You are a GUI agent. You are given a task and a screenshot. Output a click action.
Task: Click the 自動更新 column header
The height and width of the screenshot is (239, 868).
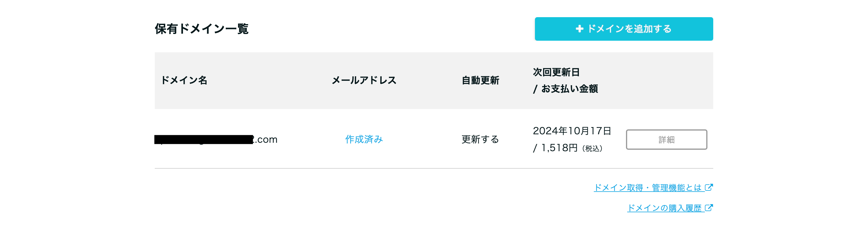click(x=480, y=81)
